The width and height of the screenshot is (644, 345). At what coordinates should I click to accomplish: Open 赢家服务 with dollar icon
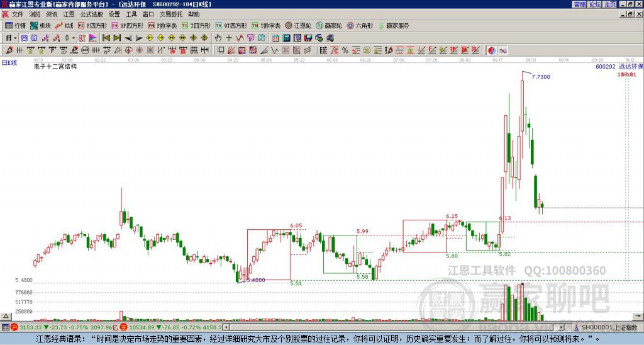coord(394,25)
